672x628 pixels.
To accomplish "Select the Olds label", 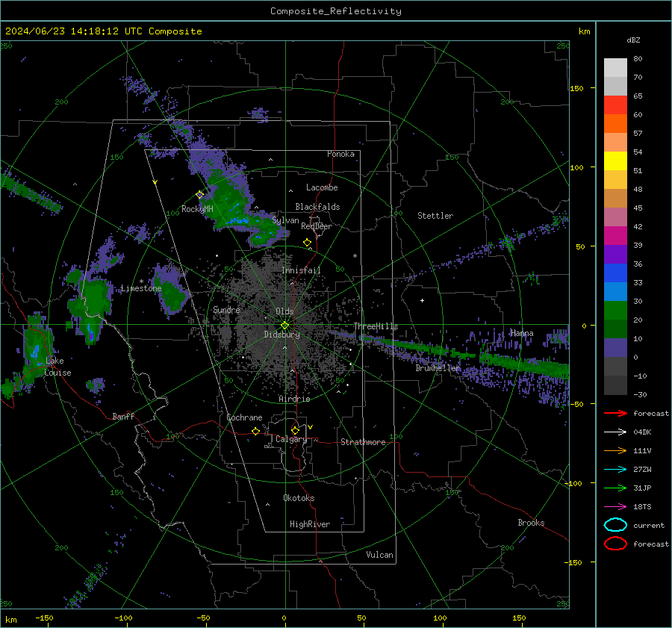I will (284, 311).
